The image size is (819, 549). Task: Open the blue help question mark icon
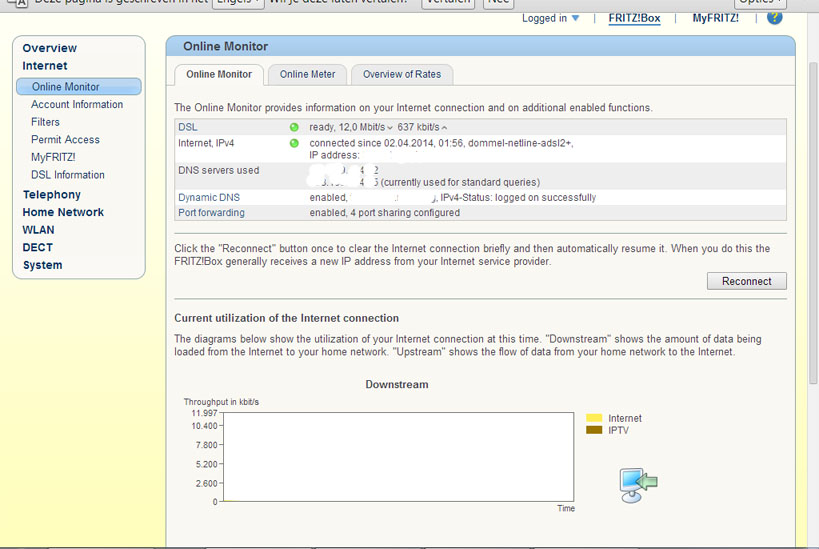coord(775,17)
